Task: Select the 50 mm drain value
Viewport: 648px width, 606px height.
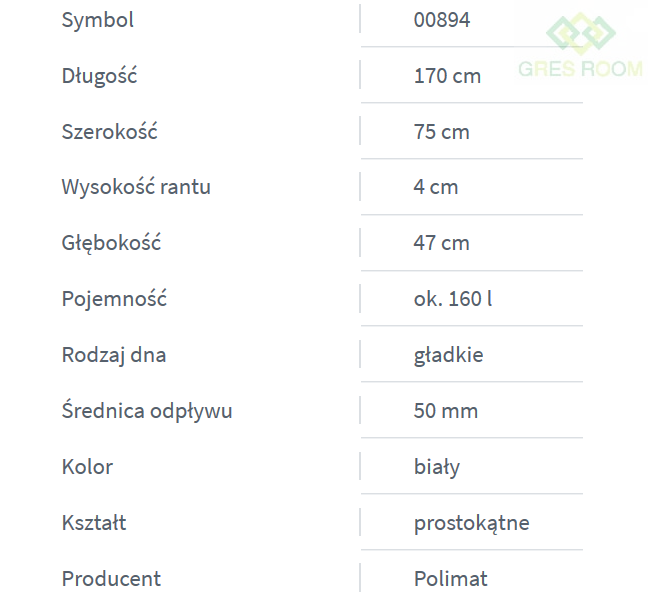Action: point(446,411)
